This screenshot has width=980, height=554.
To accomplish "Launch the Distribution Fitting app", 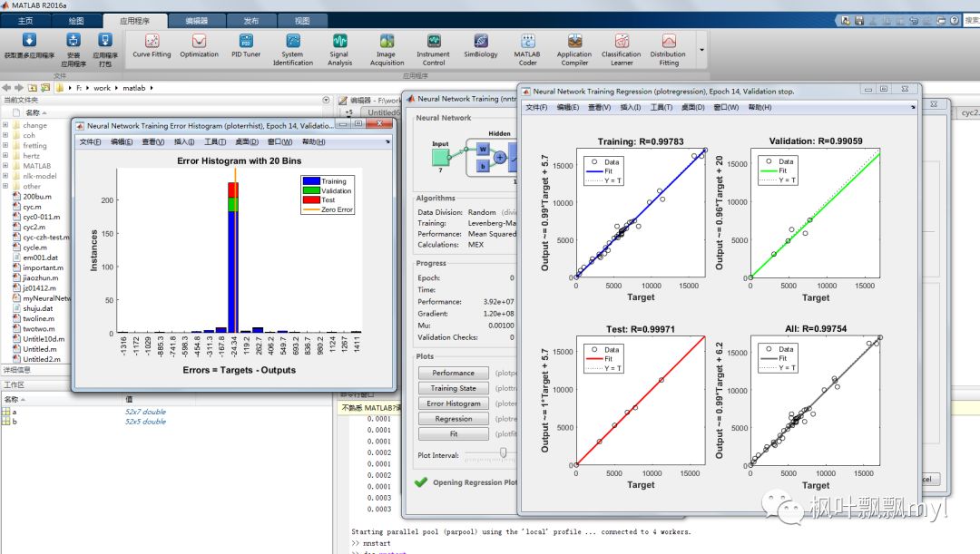I will (x=668, y=50).
